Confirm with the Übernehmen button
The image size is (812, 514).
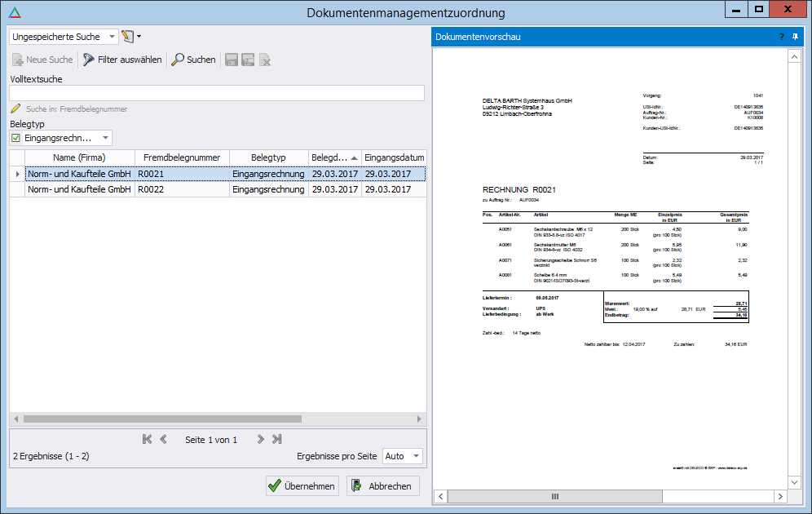point(302,486)
